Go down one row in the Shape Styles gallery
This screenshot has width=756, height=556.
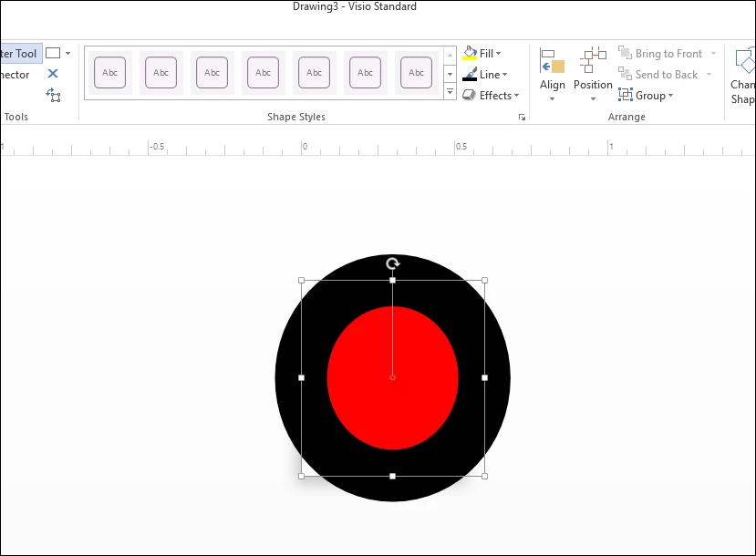pyautogui.click(x=450, y=74)
